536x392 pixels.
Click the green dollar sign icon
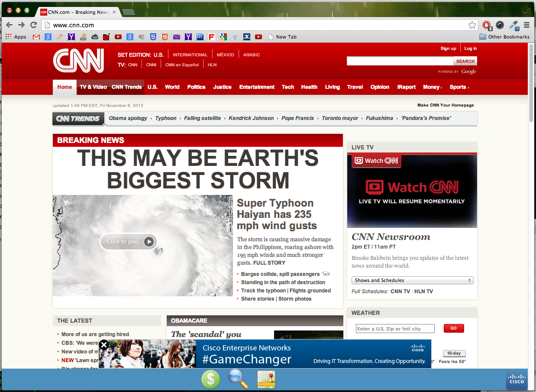click(210, 379)
